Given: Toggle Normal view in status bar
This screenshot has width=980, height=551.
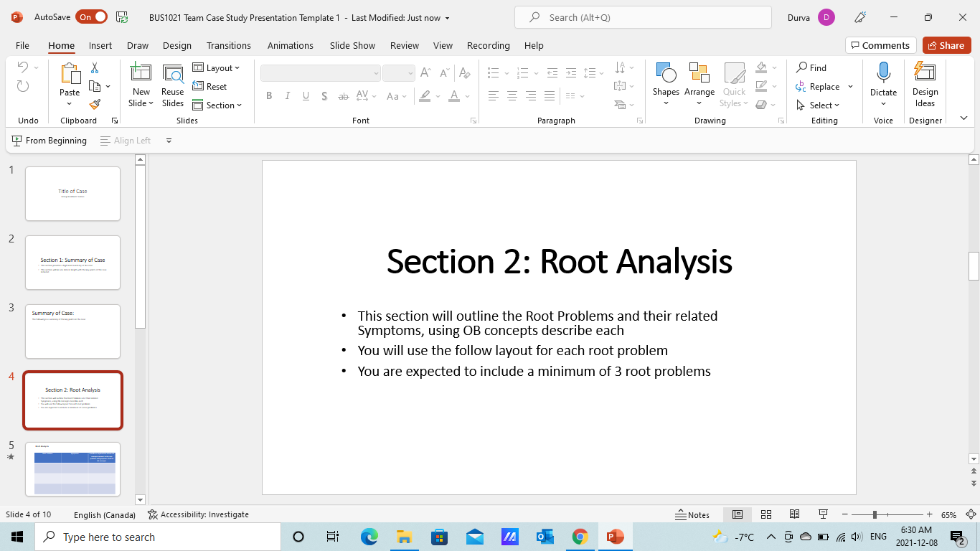Looking at the screenshot, I should 738,514.
